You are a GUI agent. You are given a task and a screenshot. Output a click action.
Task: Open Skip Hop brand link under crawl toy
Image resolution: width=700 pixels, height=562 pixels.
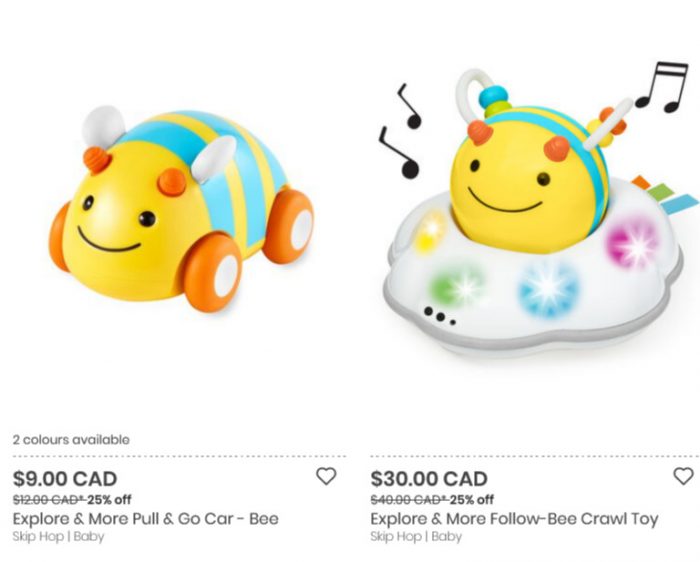pyautogui.click(x=396, y=537)
